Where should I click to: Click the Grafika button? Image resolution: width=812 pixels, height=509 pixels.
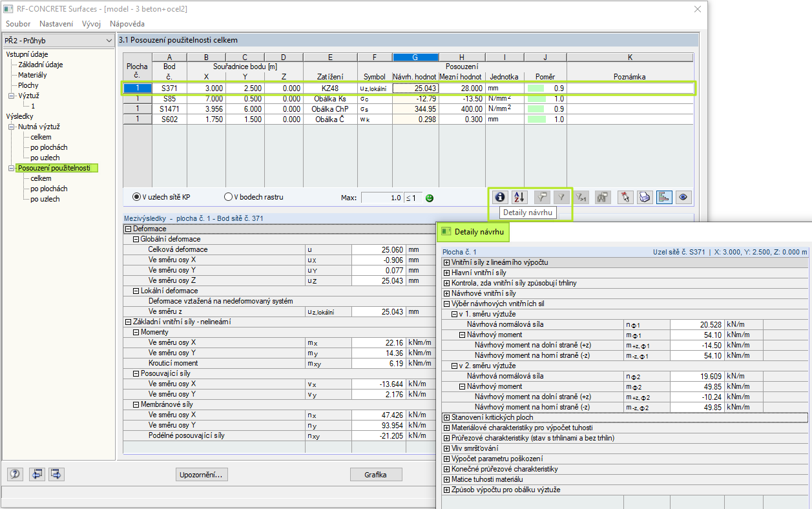click(375, 475)
